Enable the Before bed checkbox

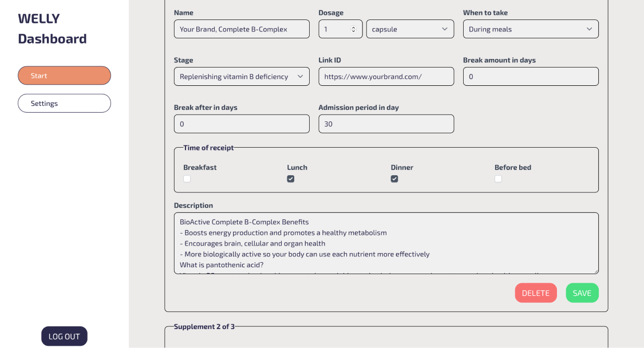498,179
